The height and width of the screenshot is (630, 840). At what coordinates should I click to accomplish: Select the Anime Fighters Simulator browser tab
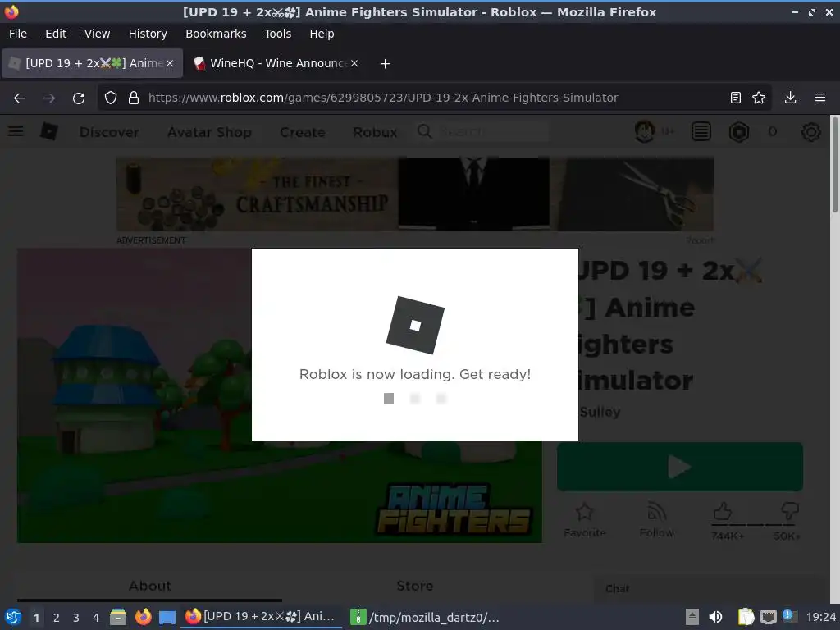93,63
